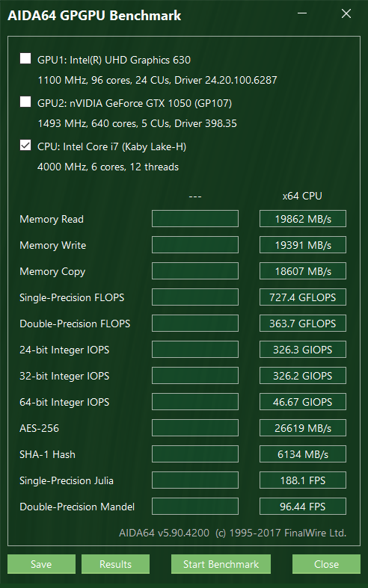This screenshot has height=588, width=368.
Task: Click the empty AES-256 result box
Action: click(195, 428)
